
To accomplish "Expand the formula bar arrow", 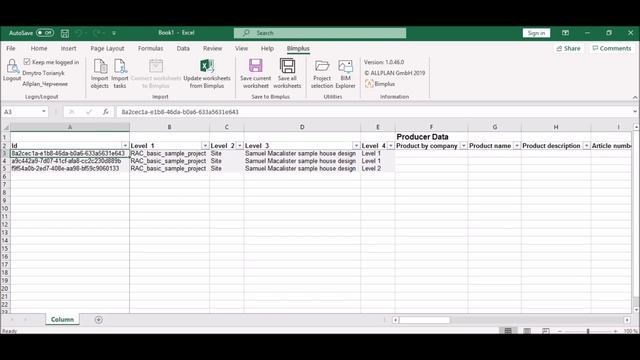I will click(635, 112).
